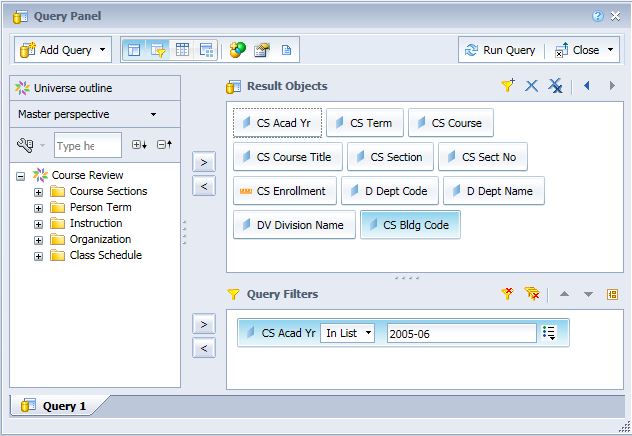Open the Close button dropdown arrow
Image resolution: width=632 pixels, height=436 pixels.
pos(611,50)
